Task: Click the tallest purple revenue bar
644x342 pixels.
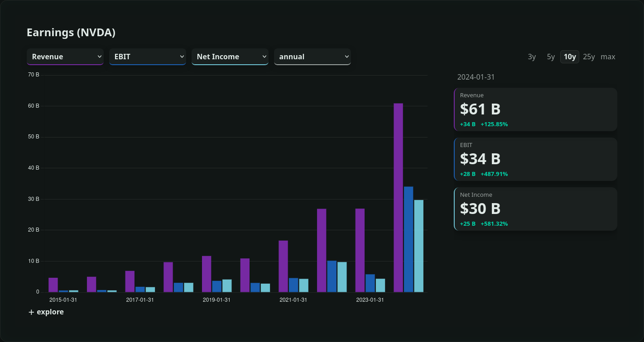Action: pos(398,199)
